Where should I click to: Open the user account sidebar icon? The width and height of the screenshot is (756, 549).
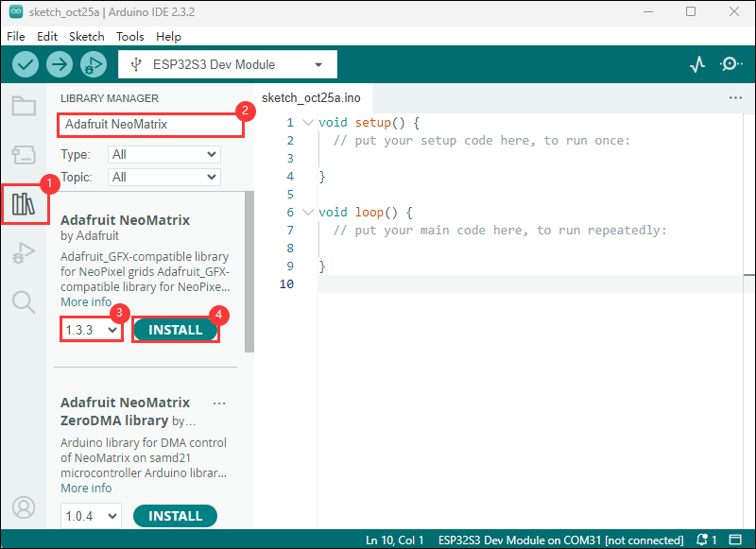pyautogui.click(x=24, y=507)
